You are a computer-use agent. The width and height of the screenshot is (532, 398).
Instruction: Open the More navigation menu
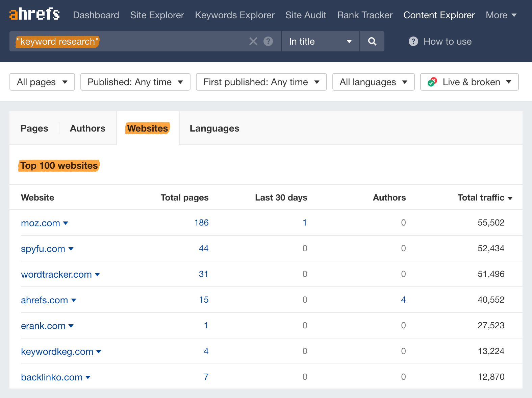501,15
